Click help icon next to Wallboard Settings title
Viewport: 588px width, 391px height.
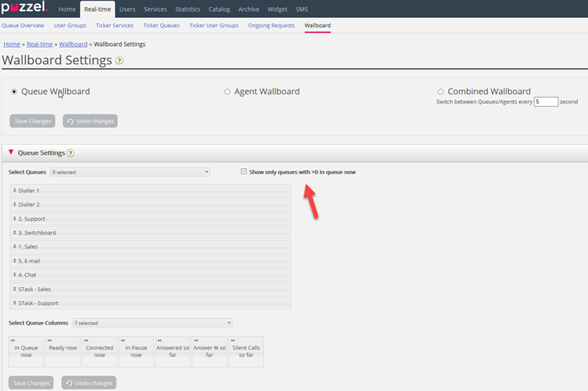pos(120,60)
